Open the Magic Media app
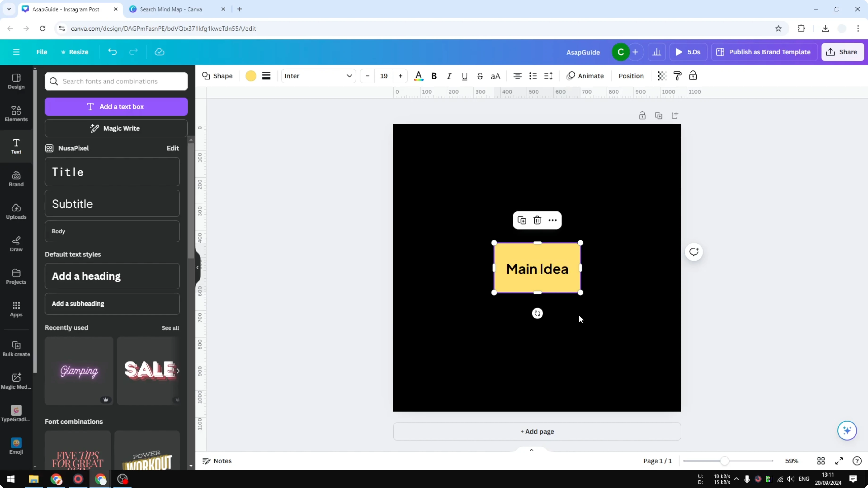This screenshot has height=488, width=868. coord(16,381)
